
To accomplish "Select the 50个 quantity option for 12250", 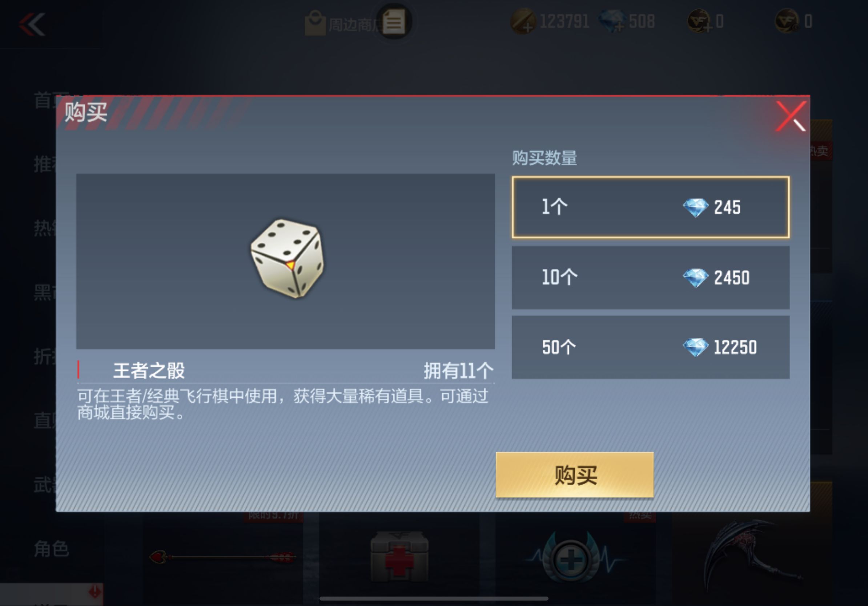I will (x=650, y=347).
